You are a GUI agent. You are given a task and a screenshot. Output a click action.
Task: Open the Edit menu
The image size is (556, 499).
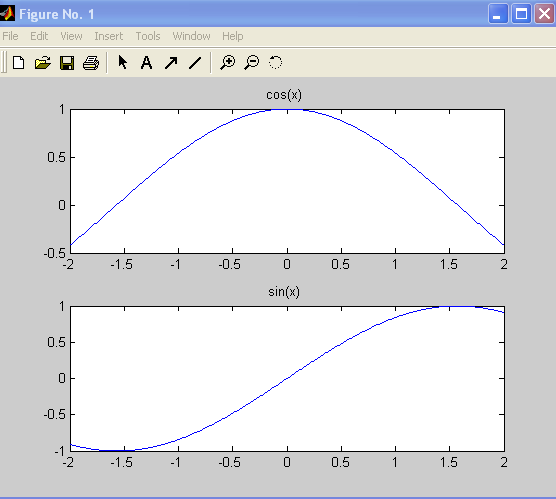[x=39, y=36]
